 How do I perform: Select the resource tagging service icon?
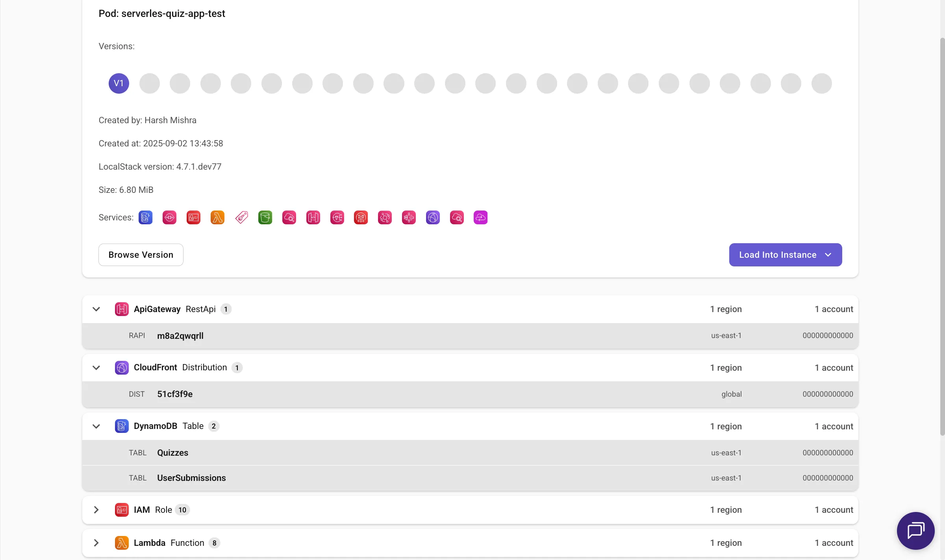(x=241, y=217)
